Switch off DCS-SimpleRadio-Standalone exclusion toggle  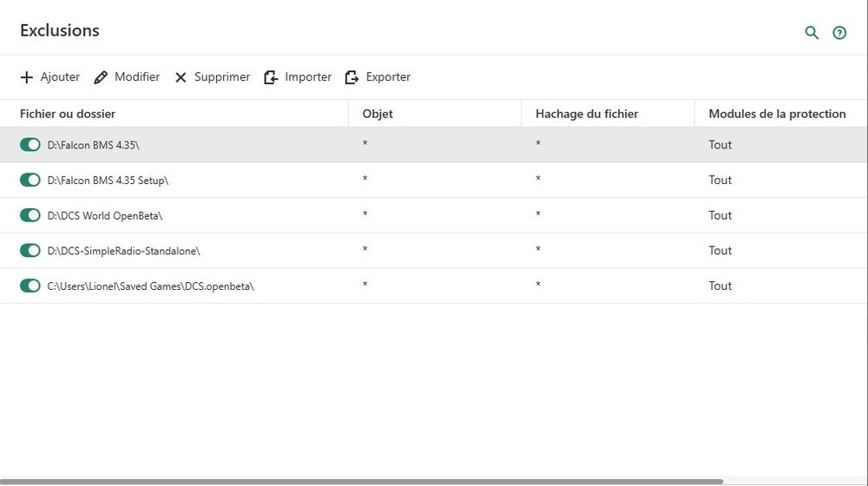(30, 251)
